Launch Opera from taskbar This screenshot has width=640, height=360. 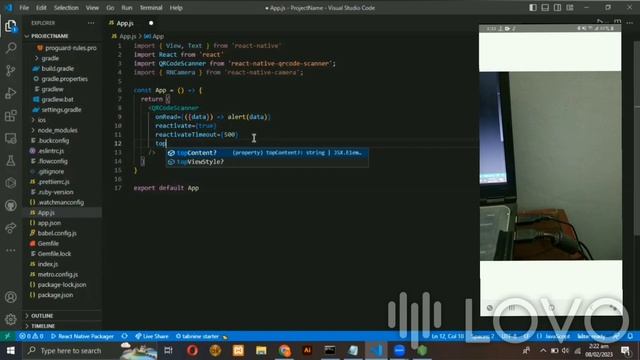[x=193, y=351]
